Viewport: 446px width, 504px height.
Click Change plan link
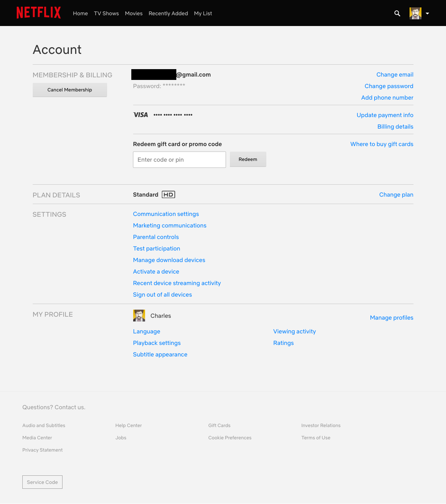pos(396,195)
